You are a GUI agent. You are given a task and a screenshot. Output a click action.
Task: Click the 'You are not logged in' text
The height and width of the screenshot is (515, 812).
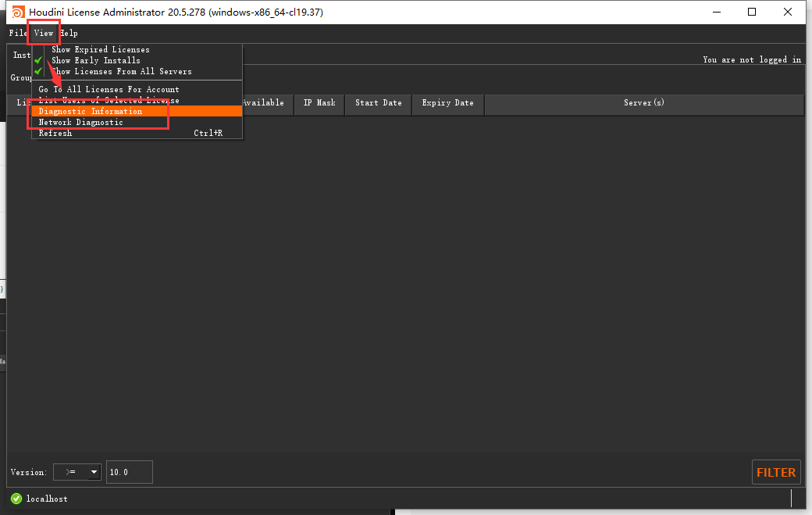tap(752, 59)
